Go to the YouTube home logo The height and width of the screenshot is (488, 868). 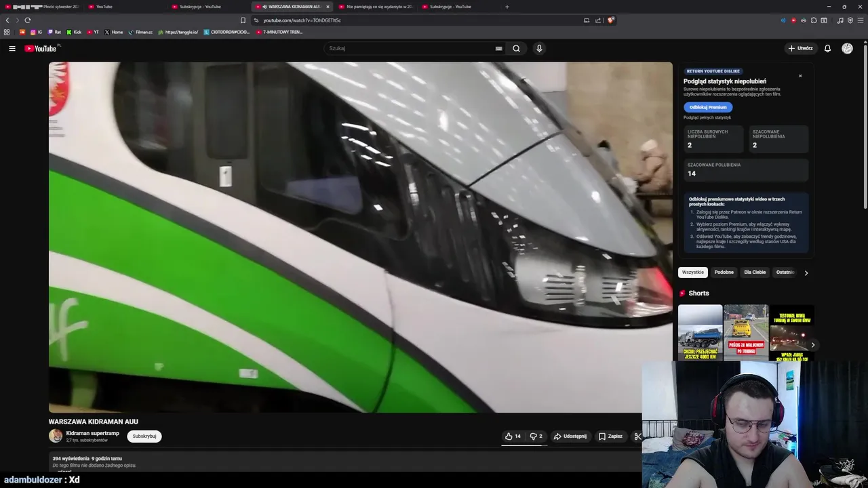(42, 48)
